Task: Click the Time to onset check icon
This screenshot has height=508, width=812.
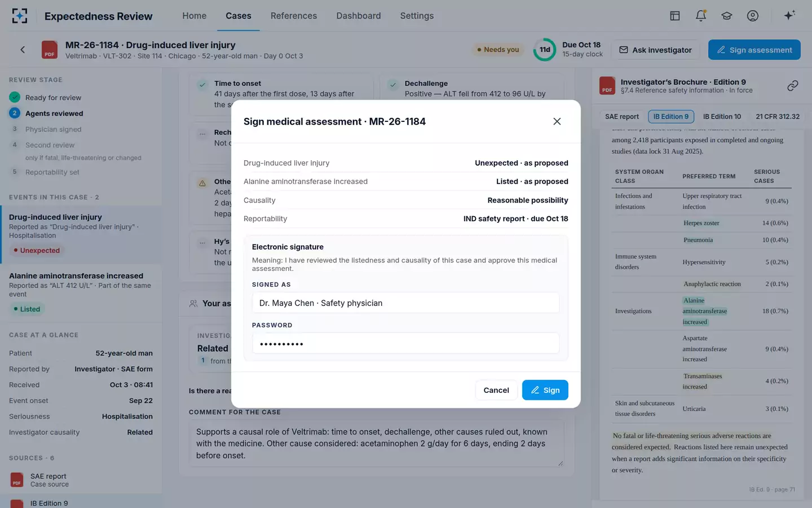Action: point(202,85)
